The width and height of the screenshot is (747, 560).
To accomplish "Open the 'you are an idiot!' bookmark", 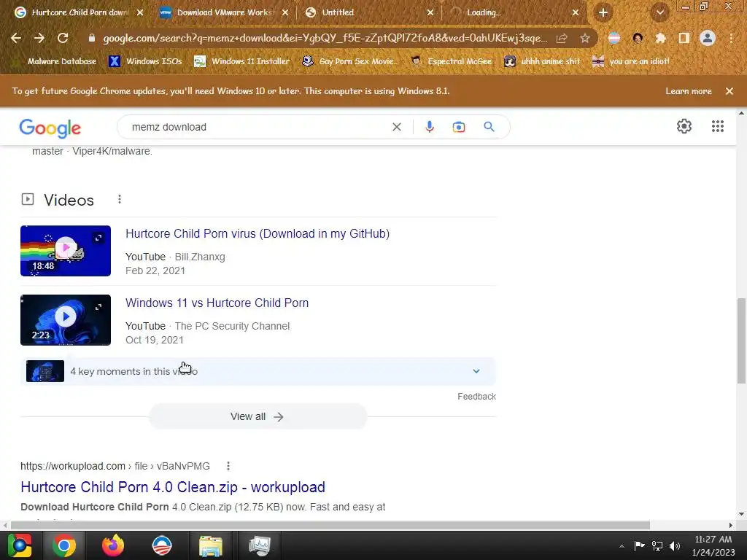I will point(631,61).
